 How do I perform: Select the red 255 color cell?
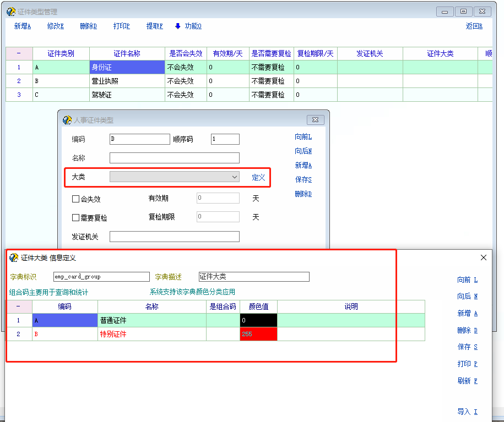pyautogui.click(x=258, y=334)
